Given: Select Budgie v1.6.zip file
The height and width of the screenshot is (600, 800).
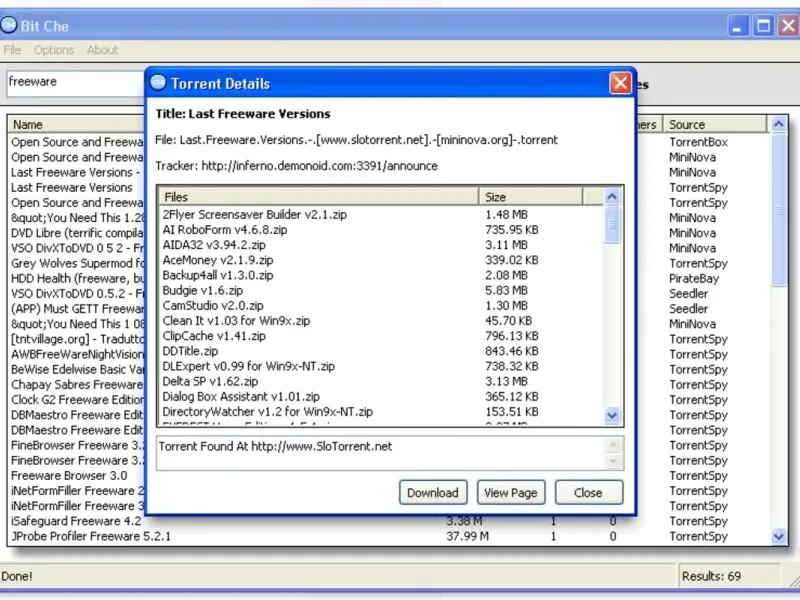Looking at the screenshot, I should tap(203, 291).
